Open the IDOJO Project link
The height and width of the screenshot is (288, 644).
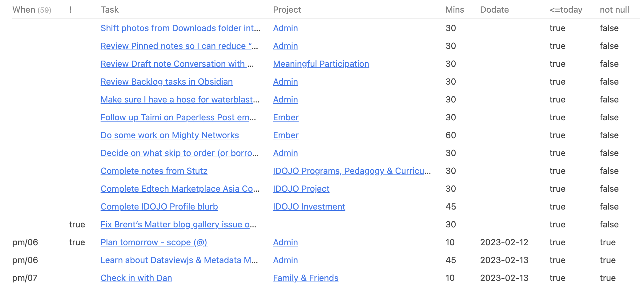[301, 189]
